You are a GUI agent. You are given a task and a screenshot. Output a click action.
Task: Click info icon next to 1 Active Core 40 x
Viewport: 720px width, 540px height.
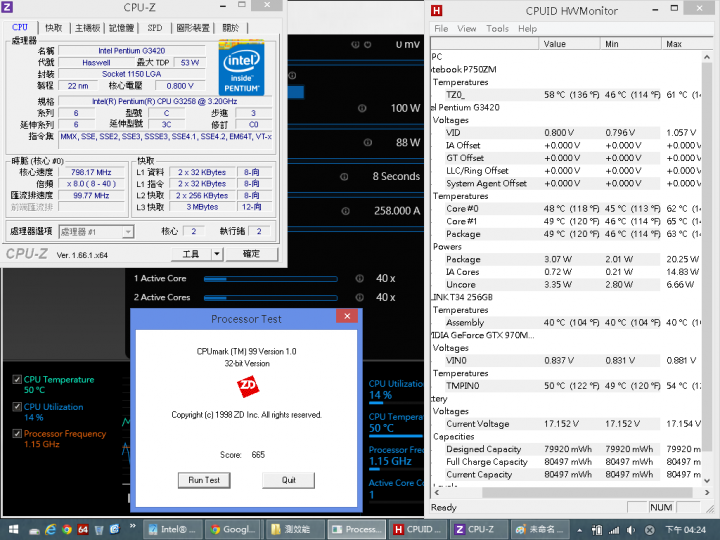point(360,278)
